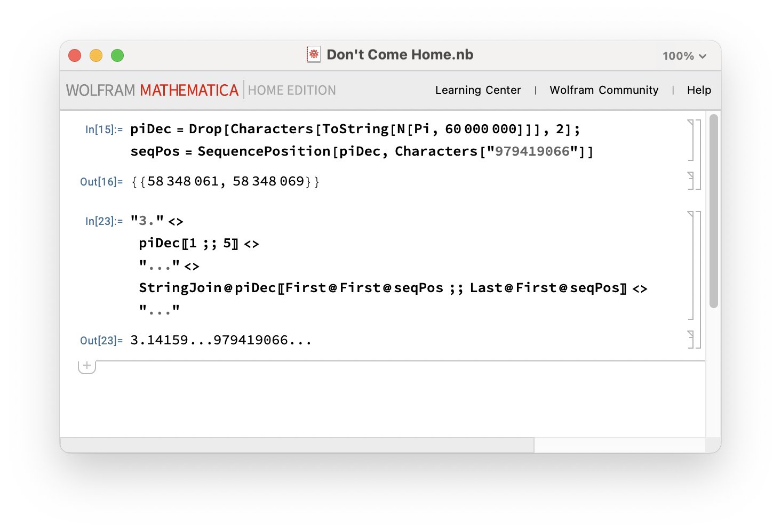The height and width of the screenshot is (532, 781).
Task: Click the "3." <> code line
Action: tap(157, 221)
